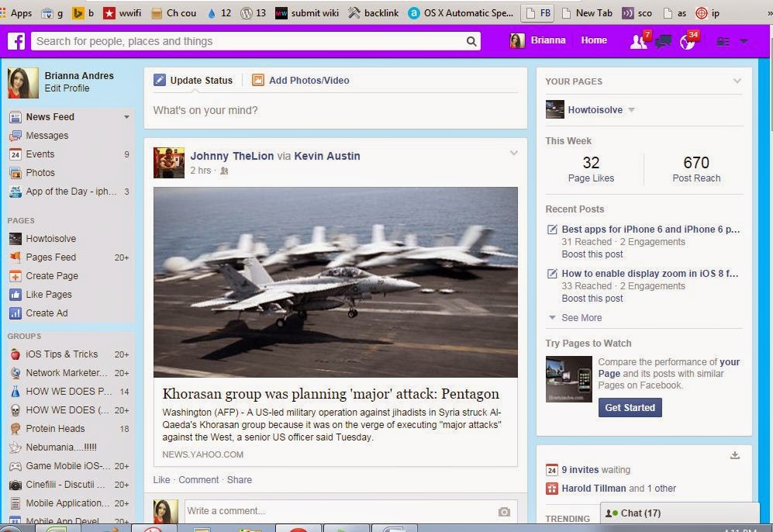Boost the display zoom iOS 8 post
The width and height of the screenshot is (773, 532).
592,299
